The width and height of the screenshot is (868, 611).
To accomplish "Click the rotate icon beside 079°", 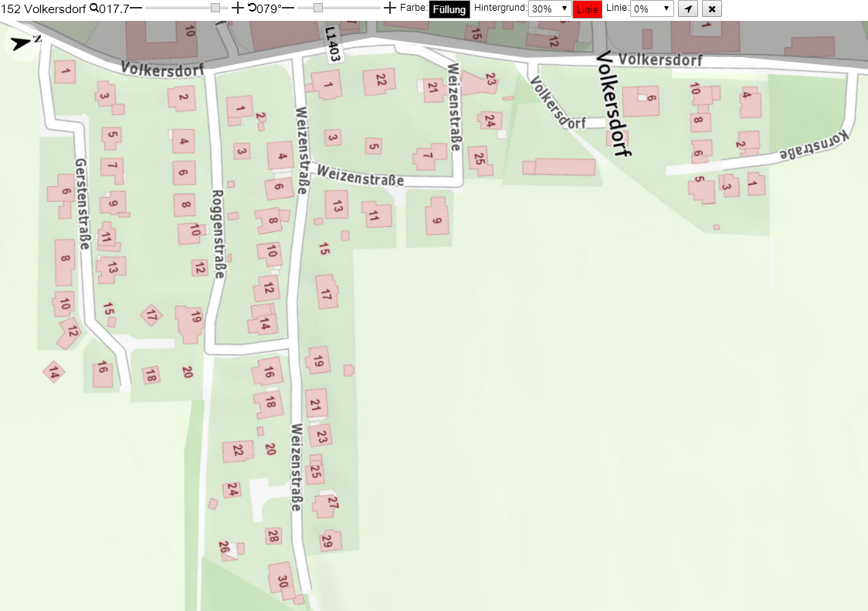I will click(x=252, y=8).
